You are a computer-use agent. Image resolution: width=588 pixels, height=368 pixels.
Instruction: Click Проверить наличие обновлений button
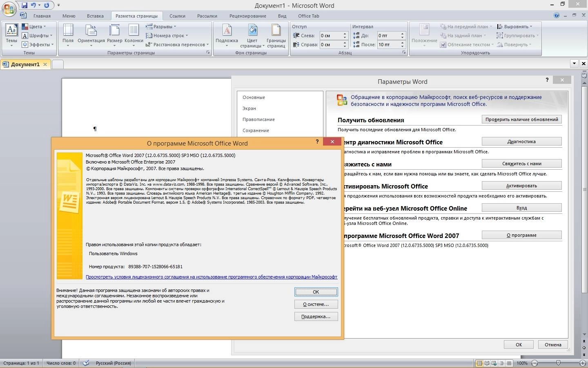tap(522, 119)
